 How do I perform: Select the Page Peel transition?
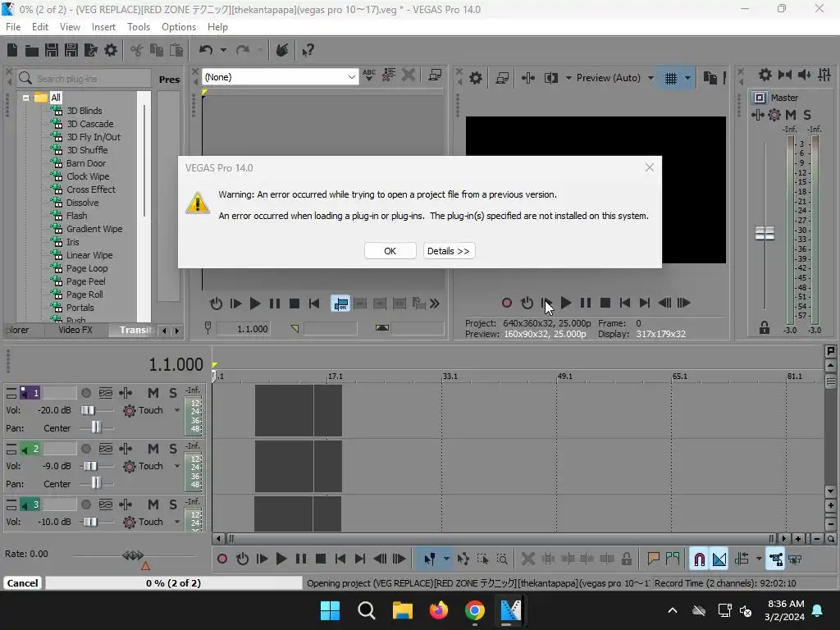tap(85, 281)
